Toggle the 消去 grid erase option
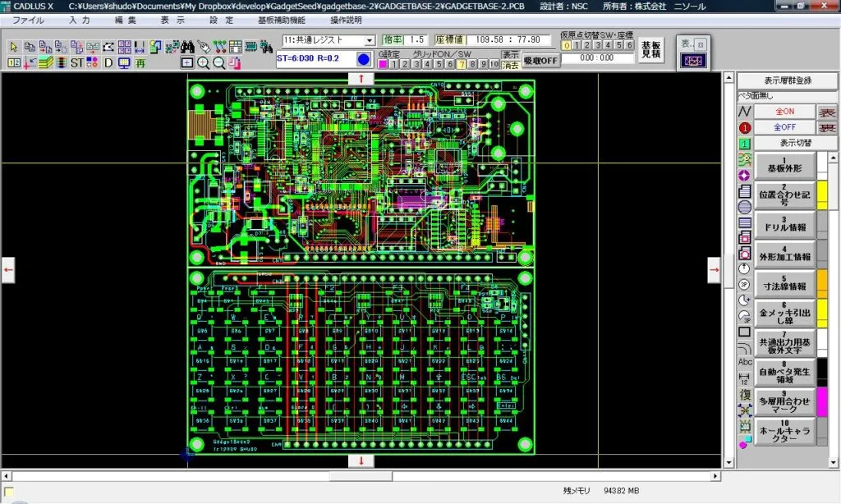 tap(511, 65)
